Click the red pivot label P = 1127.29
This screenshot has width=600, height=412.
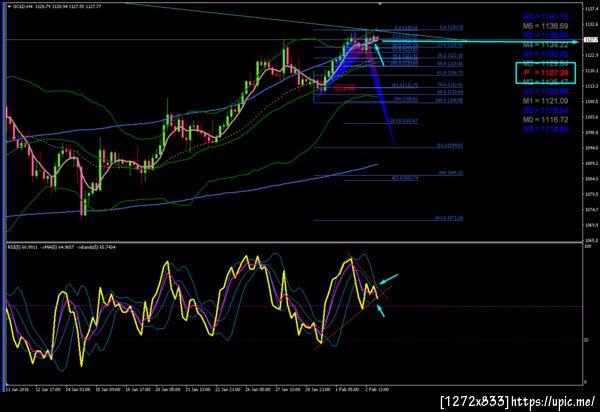click(546, 73)
